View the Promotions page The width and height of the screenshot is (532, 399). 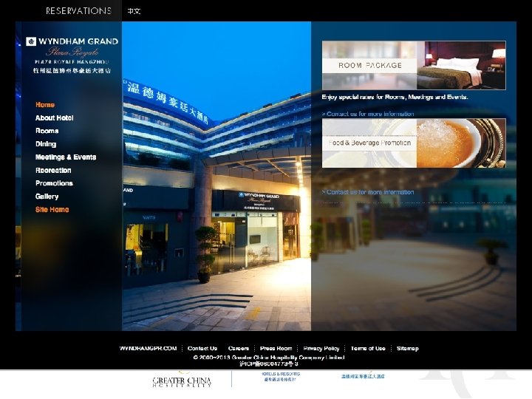pyautogui.click(x=54, y=183)
